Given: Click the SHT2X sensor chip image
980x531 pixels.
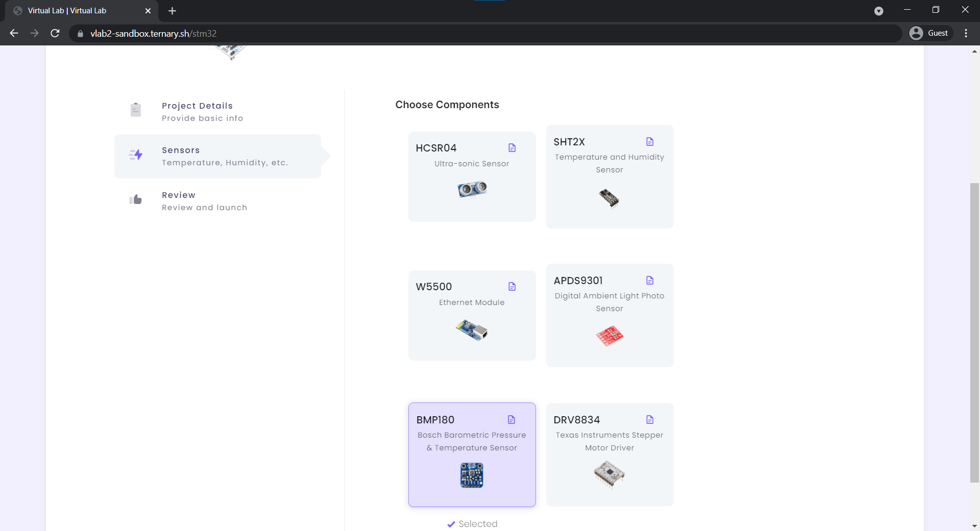Looking at the screenshot, I should (x=609, y=198).
